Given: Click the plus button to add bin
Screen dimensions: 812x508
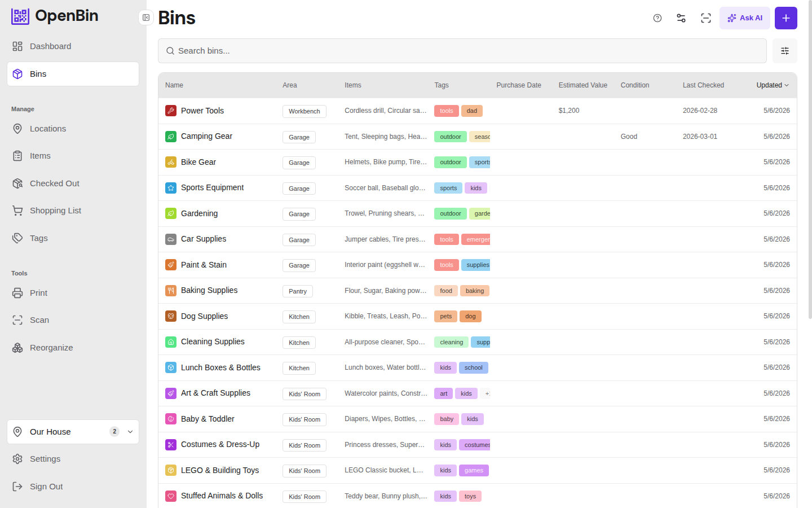Looking at the screenshot, I should [786, 18].
